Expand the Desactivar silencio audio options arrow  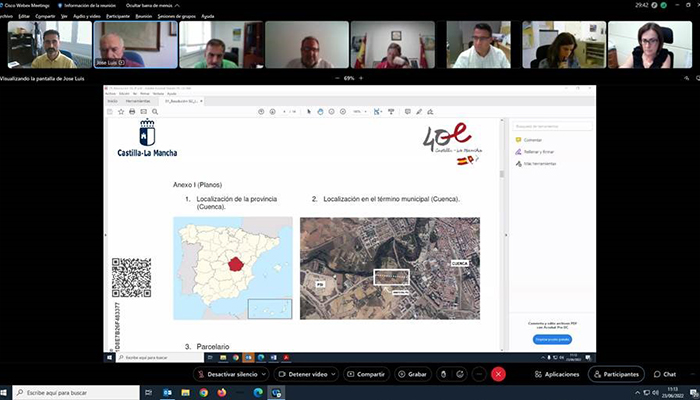(x=264, y=374)
